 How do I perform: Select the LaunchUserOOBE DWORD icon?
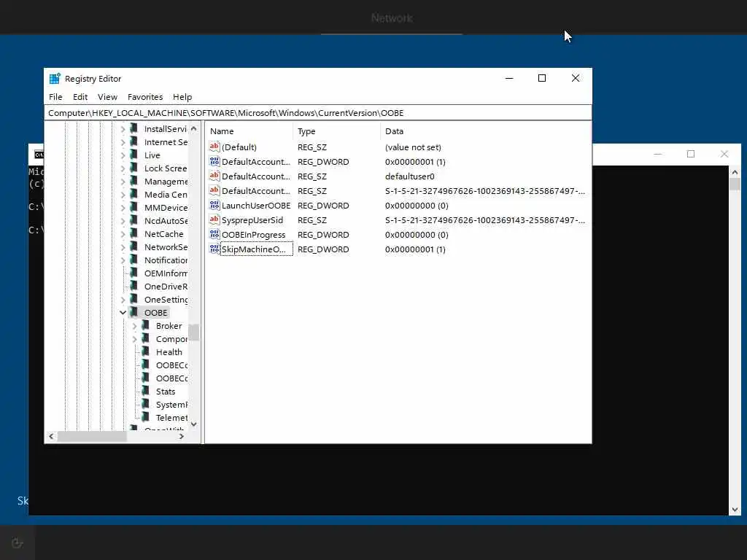tap(214, 205)
